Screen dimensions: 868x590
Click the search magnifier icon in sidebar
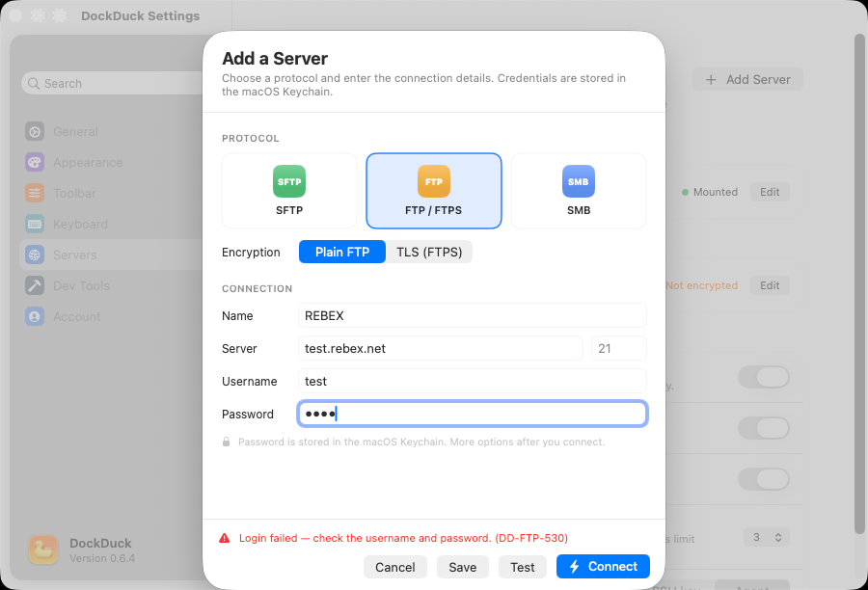34,84
